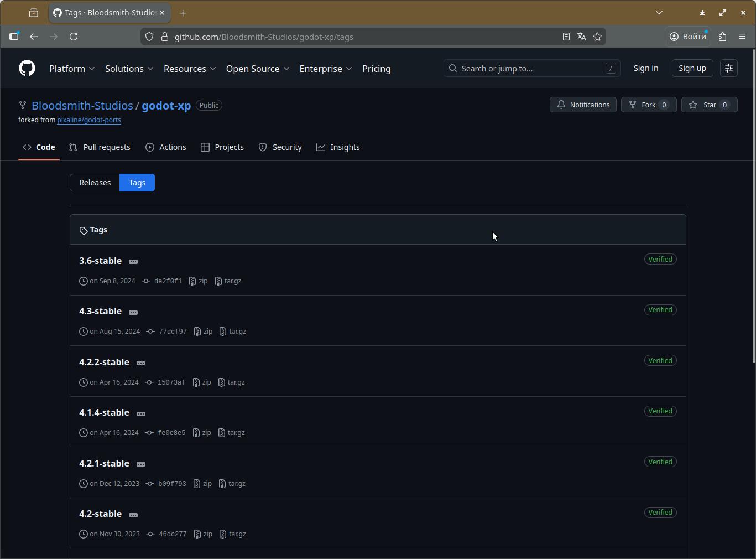Open the Enterprise dropdown menu
The image size is (756, 559).
click(x=326, y=69)
